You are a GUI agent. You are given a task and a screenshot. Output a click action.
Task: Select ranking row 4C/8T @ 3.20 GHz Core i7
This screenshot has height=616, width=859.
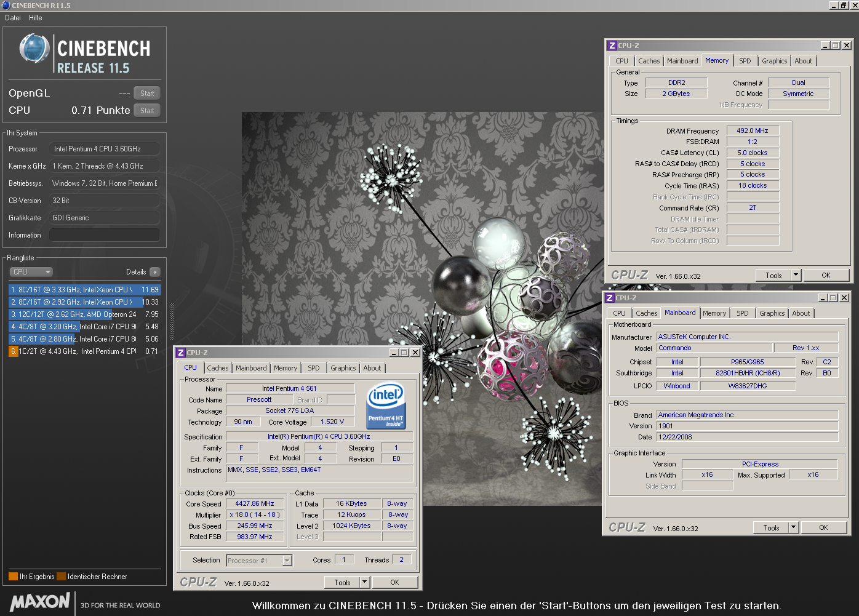point(85,326)
